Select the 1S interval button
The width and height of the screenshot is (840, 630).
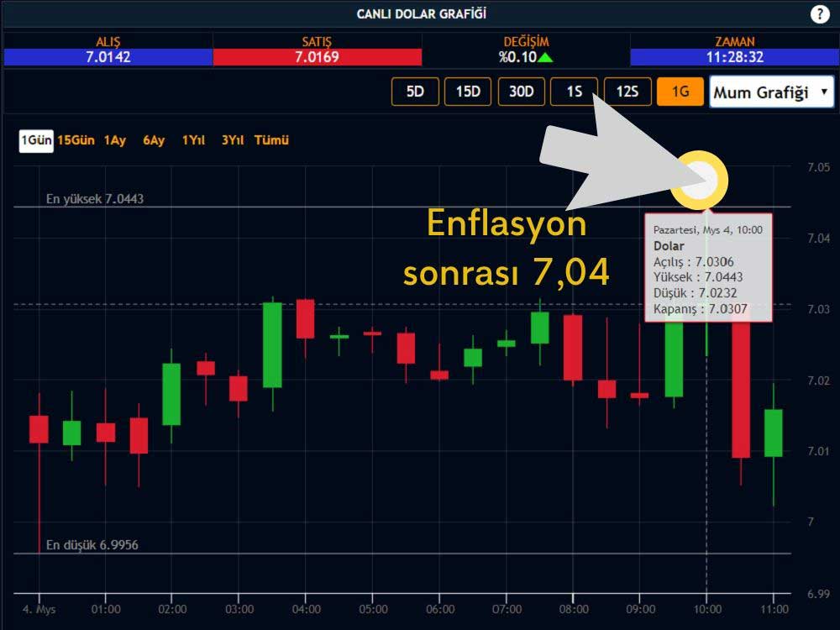pyautogui.click(x=575, y=92)
